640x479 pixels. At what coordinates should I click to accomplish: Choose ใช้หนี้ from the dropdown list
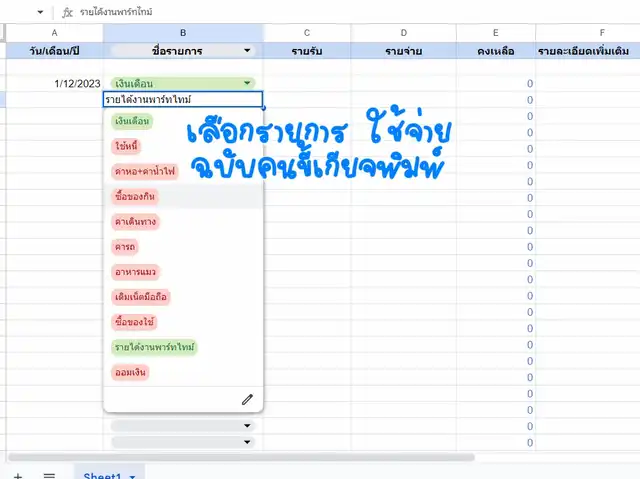click(x=126, y=146)
